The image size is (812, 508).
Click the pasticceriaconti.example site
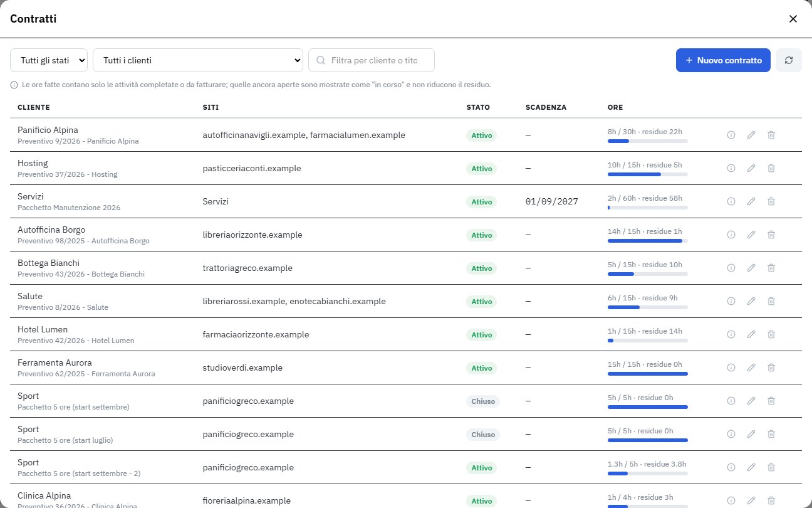(252, 169)
